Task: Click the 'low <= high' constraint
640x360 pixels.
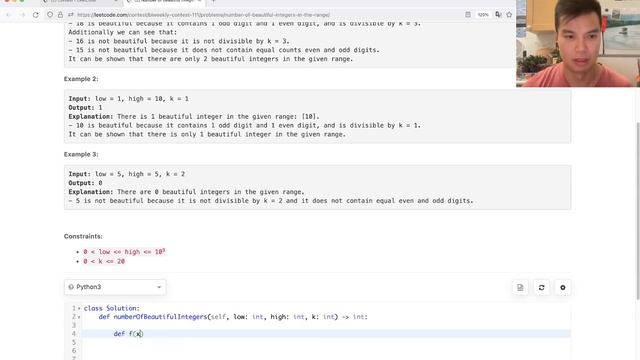Action: [x=124, y=252]
